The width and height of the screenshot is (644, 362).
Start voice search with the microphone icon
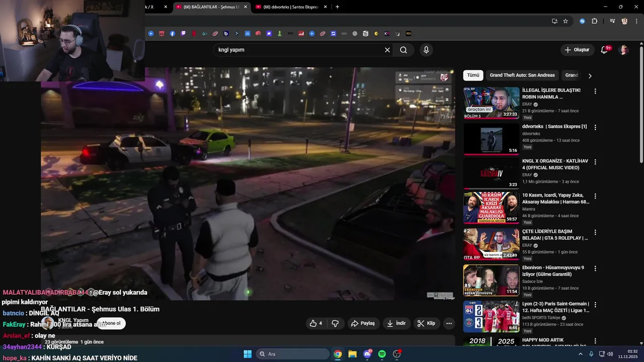coord(426,50)
